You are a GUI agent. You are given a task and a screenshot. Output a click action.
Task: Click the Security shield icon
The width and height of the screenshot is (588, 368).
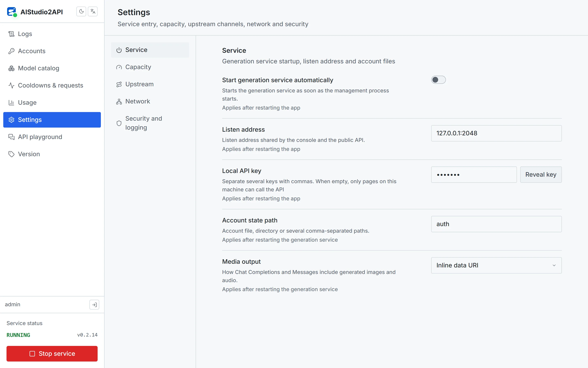tap(119, 123)
